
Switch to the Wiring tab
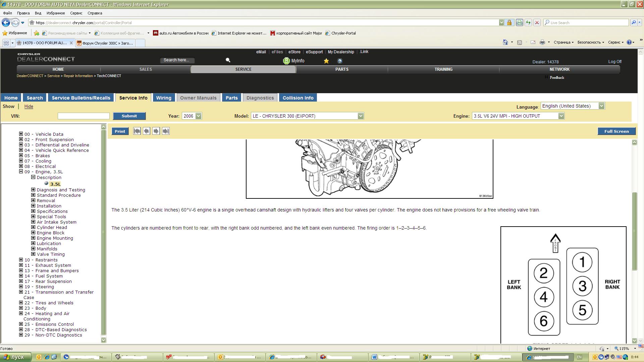tap(164, 98)
